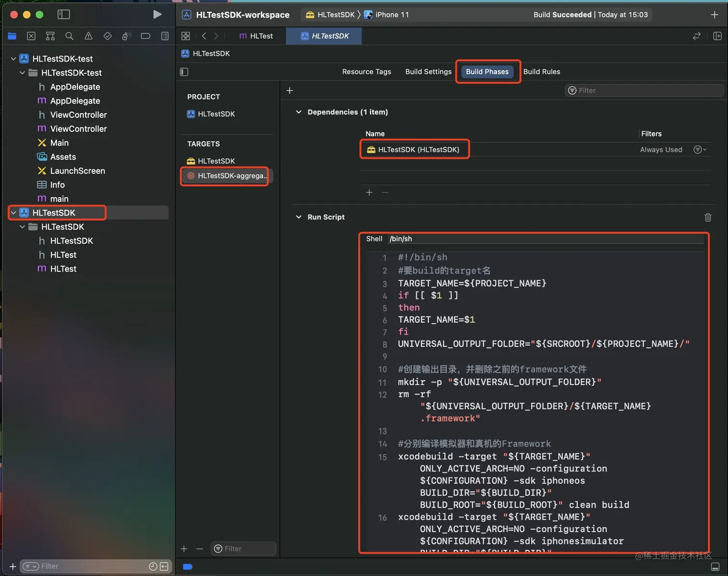Viewport: 728px width, 576px height.
Task: Toggle the project and targets list panel
Action: coord(184,72)
